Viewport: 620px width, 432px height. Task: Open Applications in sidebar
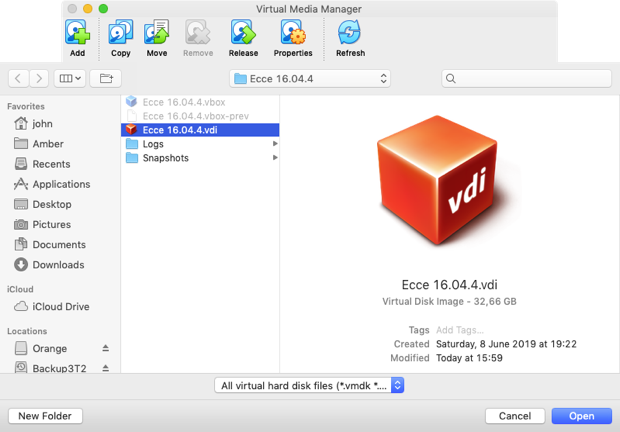pyautogui.click(x=52, y=184)
